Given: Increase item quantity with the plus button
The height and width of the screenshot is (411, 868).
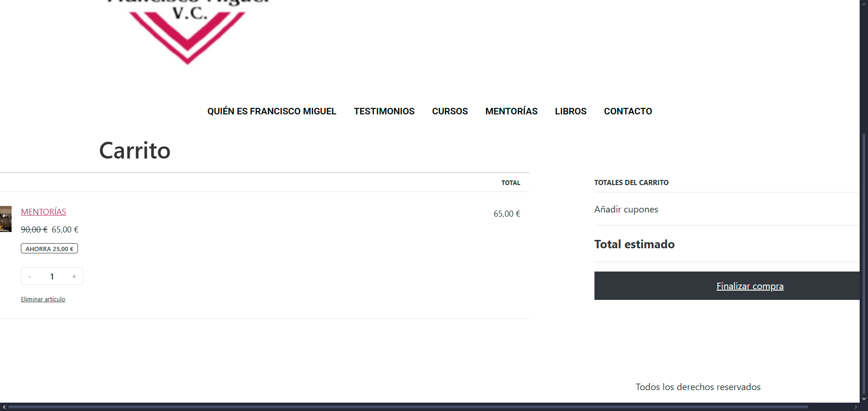Looking at the screenshot, I should pos(74,277).
